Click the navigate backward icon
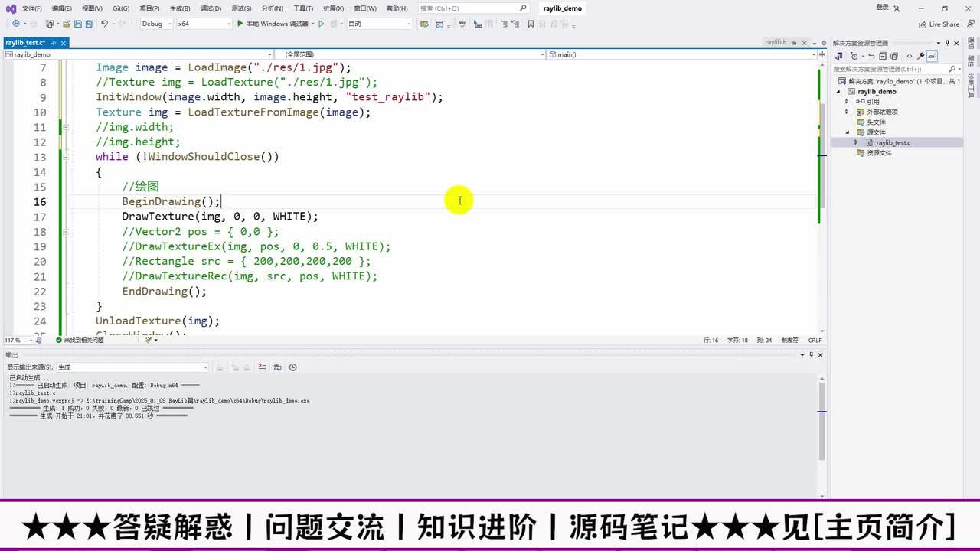Image resolution: width=980 pixels, height=551 pixels. [16, 24]
